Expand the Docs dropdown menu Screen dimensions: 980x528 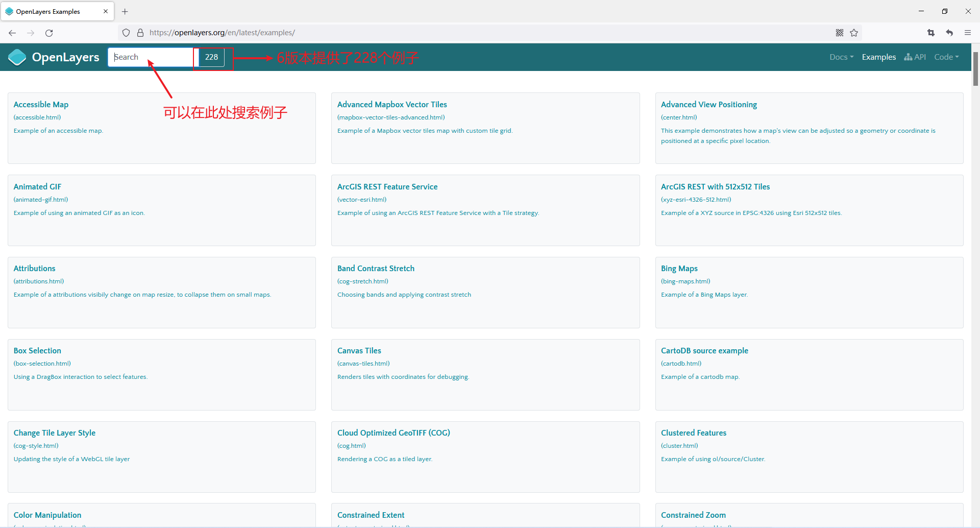pyautogui.click(x=841, y=57)
